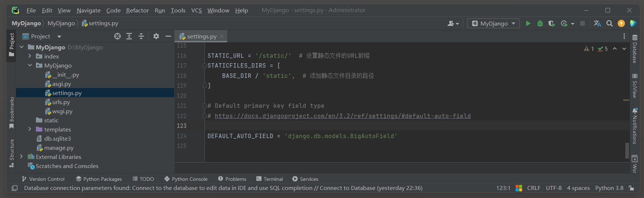Open the Terminal tool window
The width and height of the screenshot is (644, 198).
point(270,179)
